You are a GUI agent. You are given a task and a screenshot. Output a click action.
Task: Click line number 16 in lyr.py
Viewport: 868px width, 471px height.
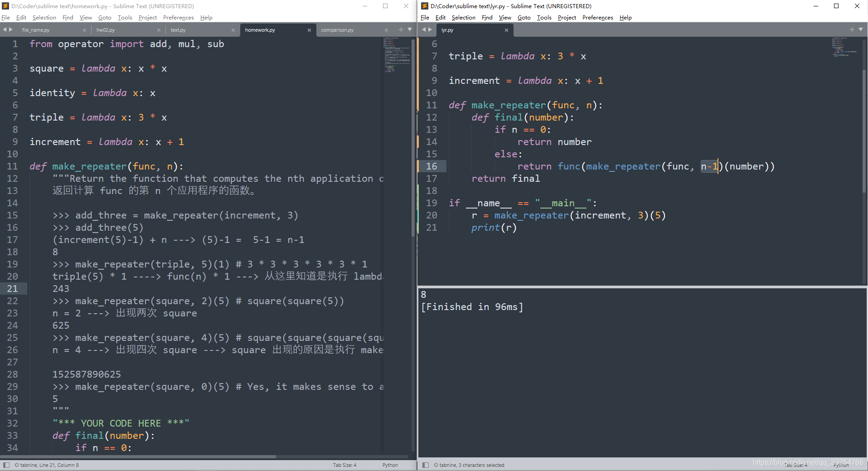pyautogui.click(x=432, y=166)
